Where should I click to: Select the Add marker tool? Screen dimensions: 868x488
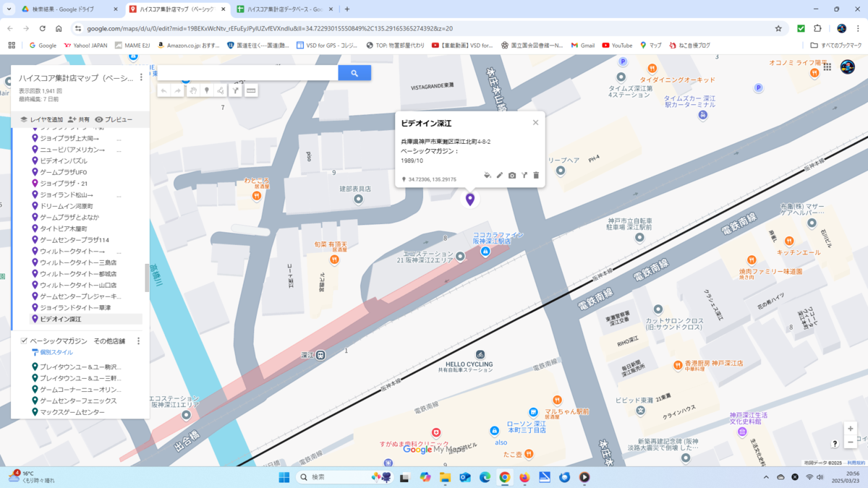207,90
